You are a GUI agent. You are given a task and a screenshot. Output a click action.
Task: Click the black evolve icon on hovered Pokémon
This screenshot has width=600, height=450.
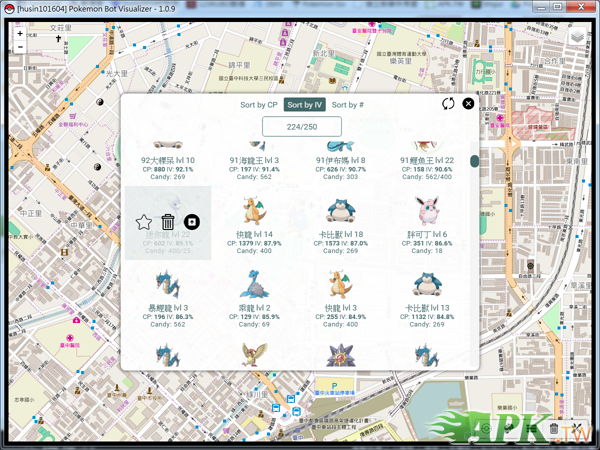[192, 222]
